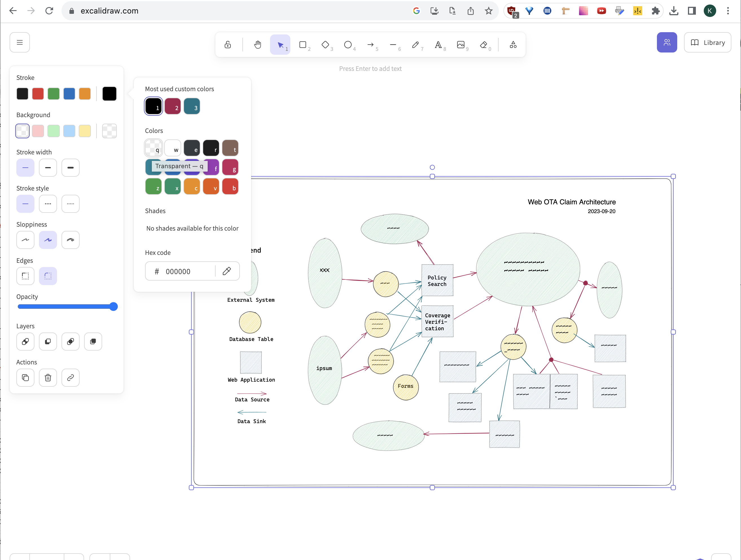This screenshot has height=560, width=741.
Task: Toggle the keep-tool-active lock
Action: (x=228, y=45)
